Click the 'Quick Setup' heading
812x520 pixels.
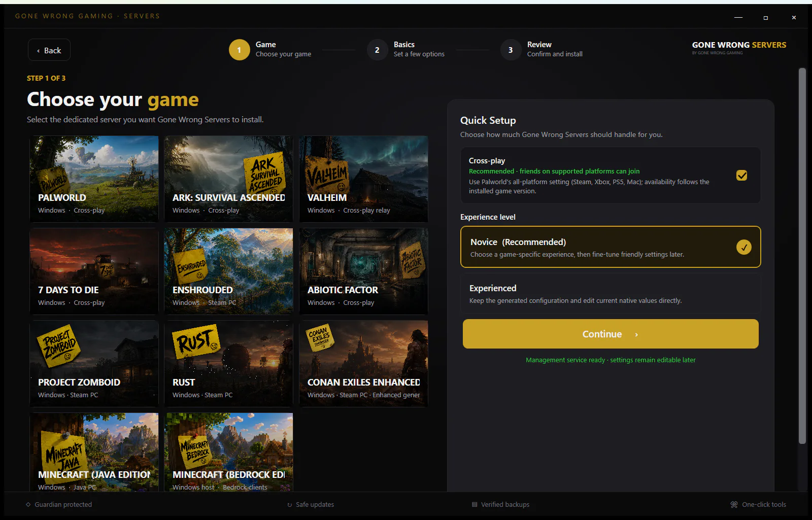(x=488, y=121)
